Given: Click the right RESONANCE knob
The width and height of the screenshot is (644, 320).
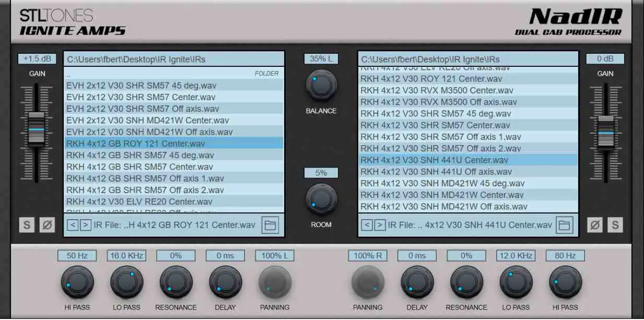Looking at the screenshot, I should [x=466, y=282].
